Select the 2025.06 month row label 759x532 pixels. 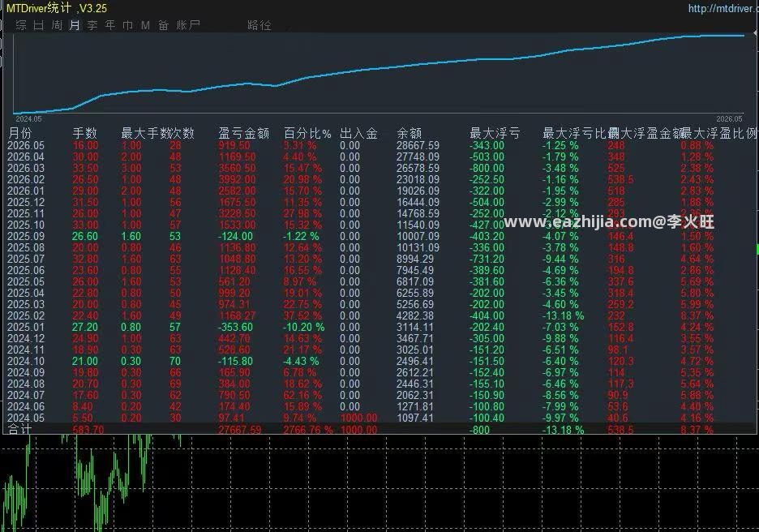pos(26,271)
